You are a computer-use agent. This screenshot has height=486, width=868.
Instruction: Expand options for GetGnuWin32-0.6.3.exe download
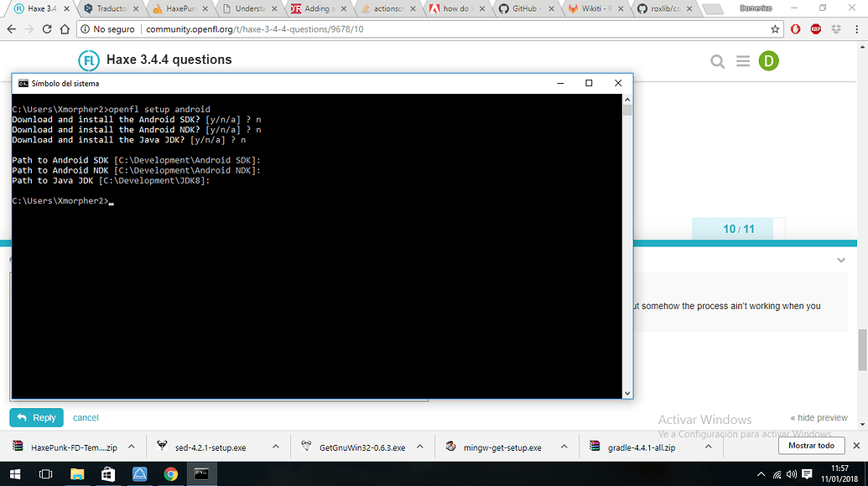pos(420,447)
